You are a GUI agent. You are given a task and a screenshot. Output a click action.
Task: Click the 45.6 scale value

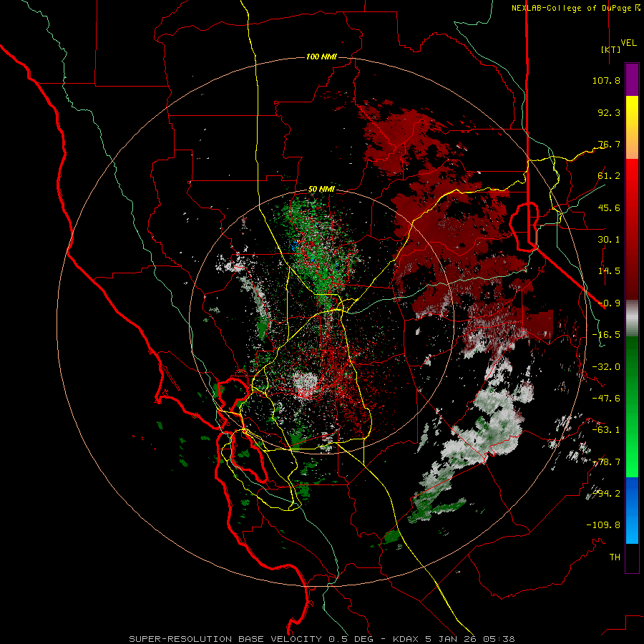[609, 208]
